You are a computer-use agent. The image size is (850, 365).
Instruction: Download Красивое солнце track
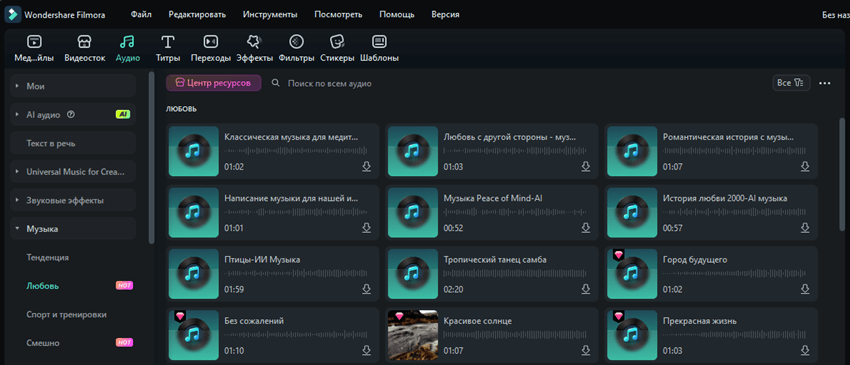pyautogui.click(x=585, y=350)
